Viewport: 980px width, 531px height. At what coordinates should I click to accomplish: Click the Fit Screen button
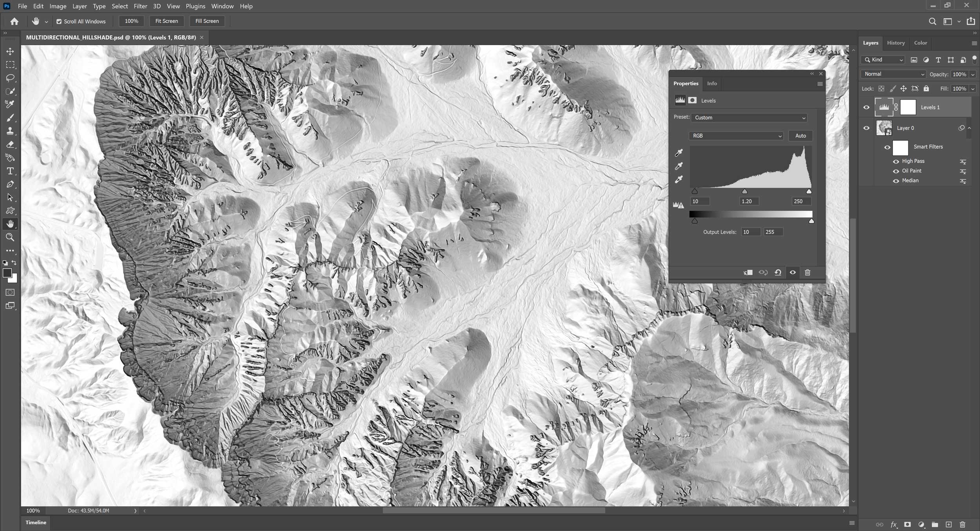click(x=167, y=21)
